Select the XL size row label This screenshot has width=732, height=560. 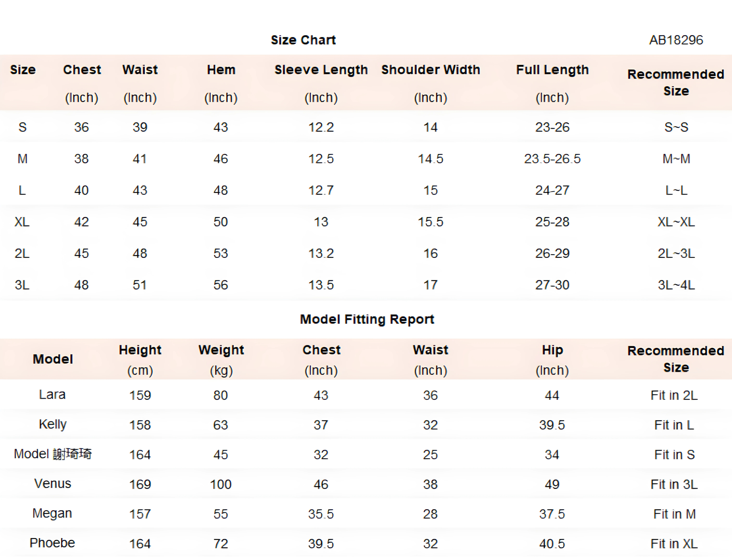(22, 222)
